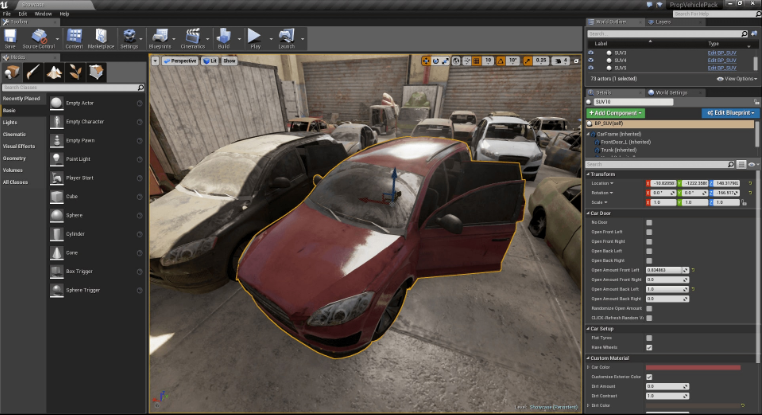Click the Build toolbar icon
Image resolution: width=762 pixels, height=415 pixels.
(x=224, y=36)
